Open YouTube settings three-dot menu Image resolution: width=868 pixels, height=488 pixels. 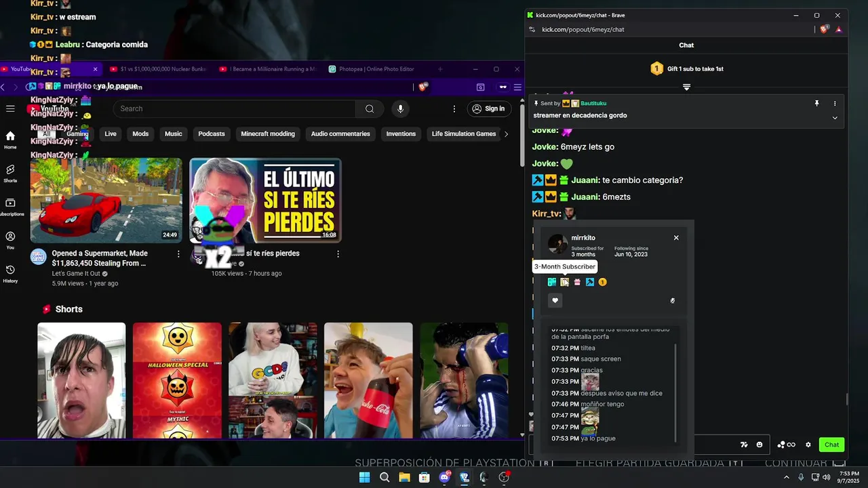click(454, 108)
